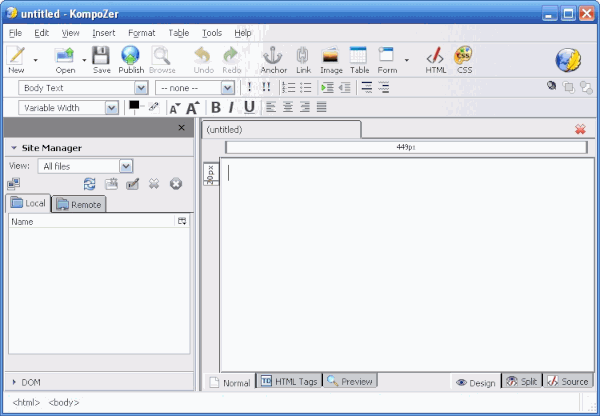Screen dimensions: 600x416
Task: Open the Body Text paragraph format dropdown
Action: click(83, 88)
